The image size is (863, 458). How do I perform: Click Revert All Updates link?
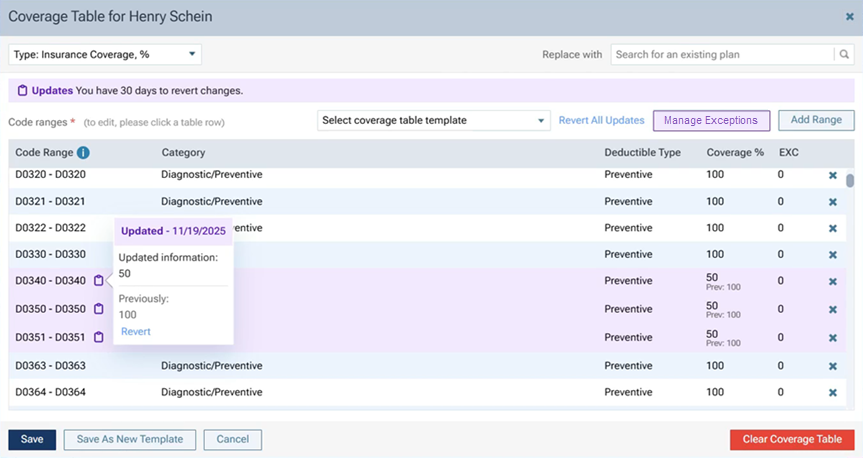pos(601,121)
